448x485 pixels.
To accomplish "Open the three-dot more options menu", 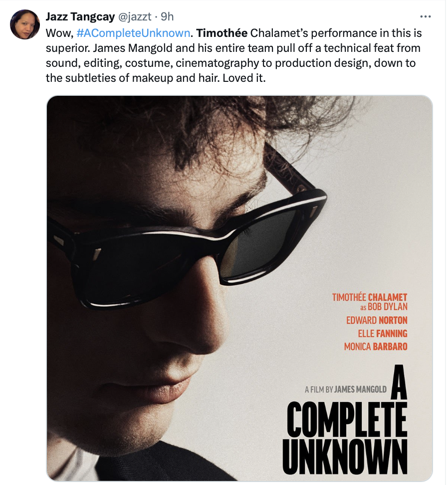I will (425, 16).
